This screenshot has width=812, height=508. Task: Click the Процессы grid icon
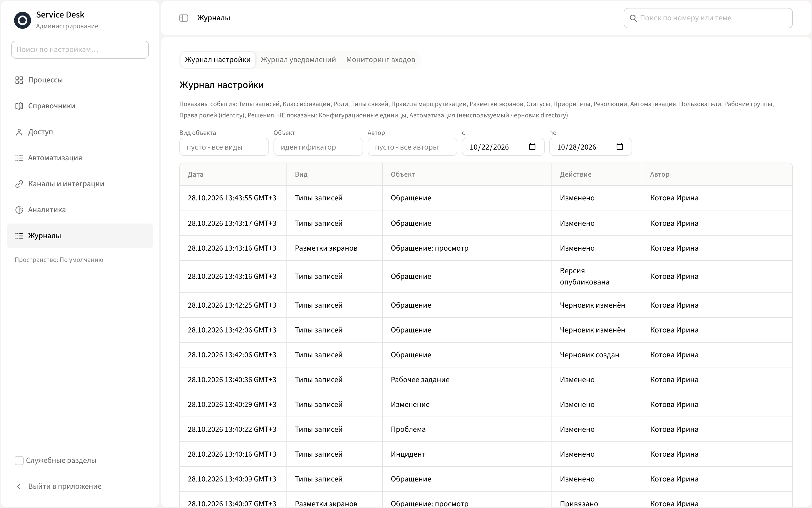[19, 80]
